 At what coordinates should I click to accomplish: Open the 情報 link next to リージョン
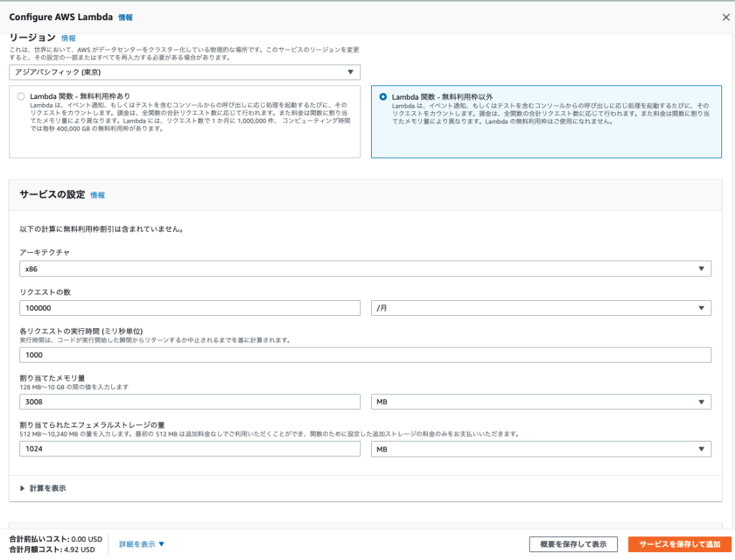[x=68, y=38]
